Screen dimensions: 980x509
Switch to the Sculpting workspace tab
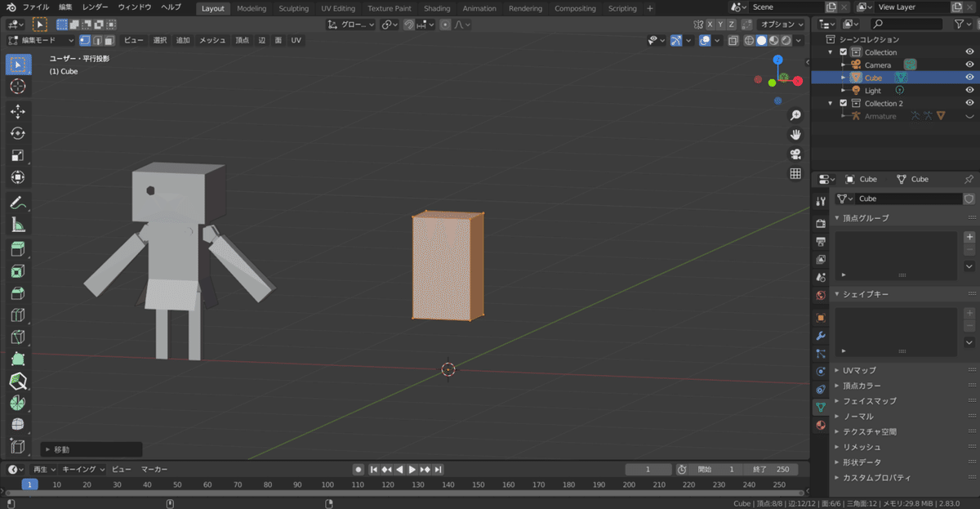click(x=293, y=8)
